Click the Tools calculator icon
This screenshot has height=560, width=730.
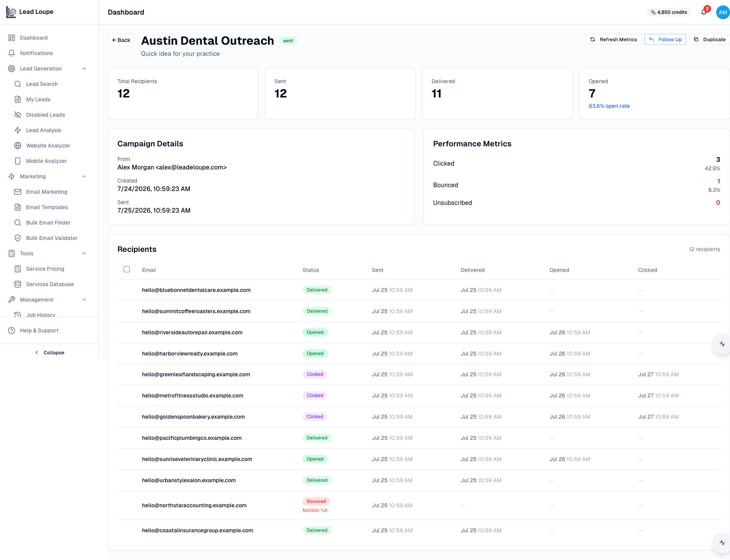click(x=12, y=253)
